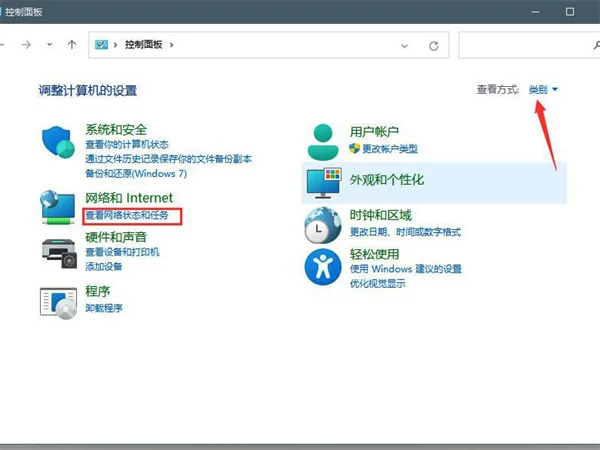Click the Clock and Region icon

point(324,226)
